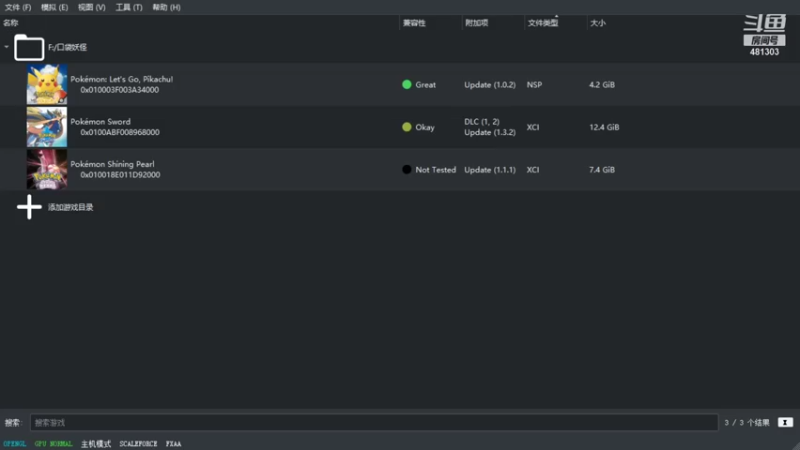The height and width of the screenshot is (450, 800).
Task: Select the Pokémon Shining Pearl title text
Action: click(x=112, y=164)
